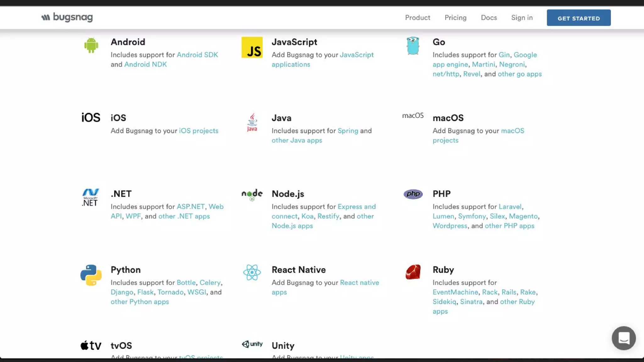Viewport: 644px width, 362px height.
Task: Click the Android robot icon
Action: click(91, 45)
